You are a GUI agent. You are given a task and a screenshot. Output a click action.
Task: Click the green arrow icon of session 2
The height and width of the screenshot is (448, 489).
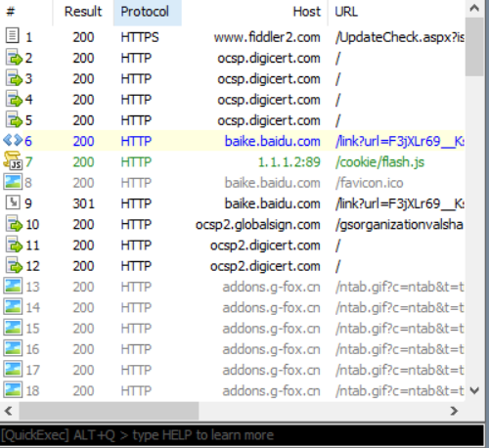pos(14,58)
